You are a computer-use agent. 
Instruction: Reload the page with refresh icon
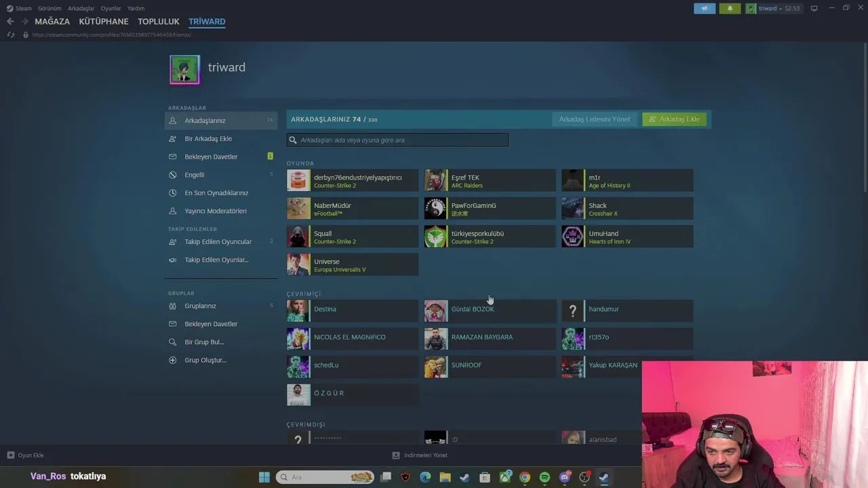click(10, 35)
